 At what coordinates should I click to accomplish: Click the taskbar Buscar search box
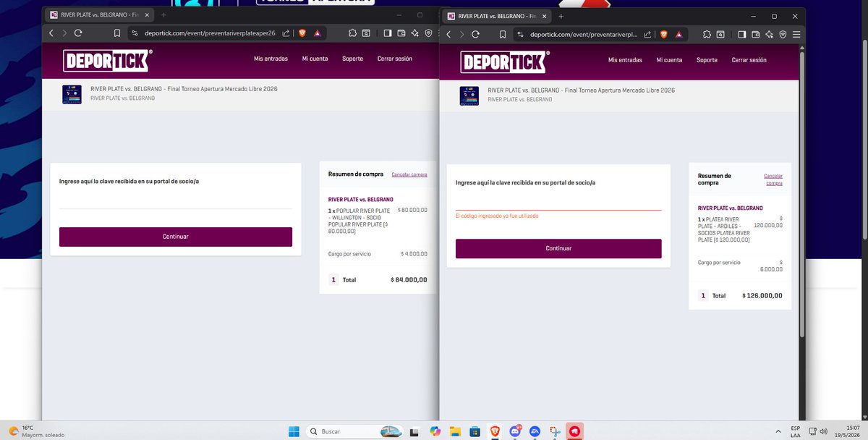point(355,431)
